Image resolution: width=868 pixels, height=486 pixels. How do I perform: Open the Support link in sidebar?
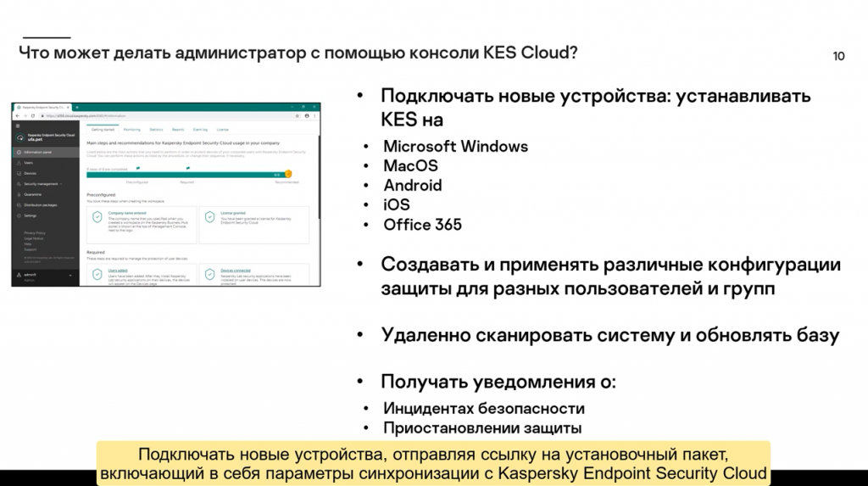pos(30,249)
